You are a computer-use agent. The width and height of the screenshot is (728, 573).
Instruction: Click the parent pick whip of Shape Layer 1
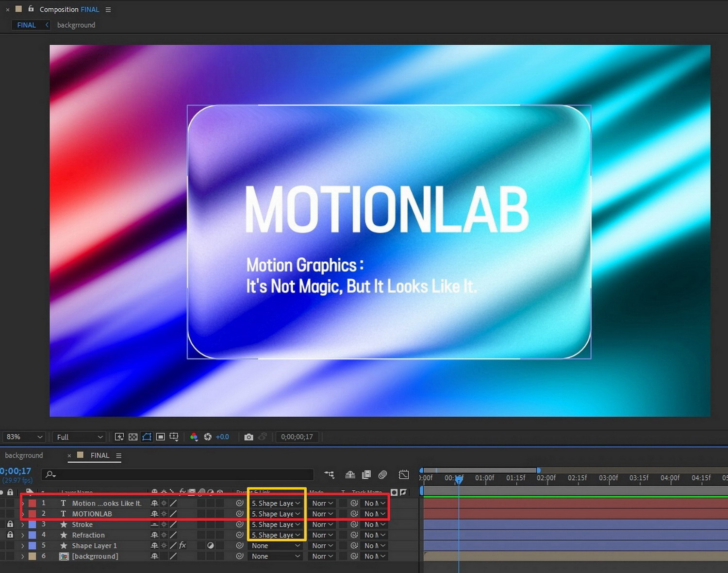coord(239,546)
